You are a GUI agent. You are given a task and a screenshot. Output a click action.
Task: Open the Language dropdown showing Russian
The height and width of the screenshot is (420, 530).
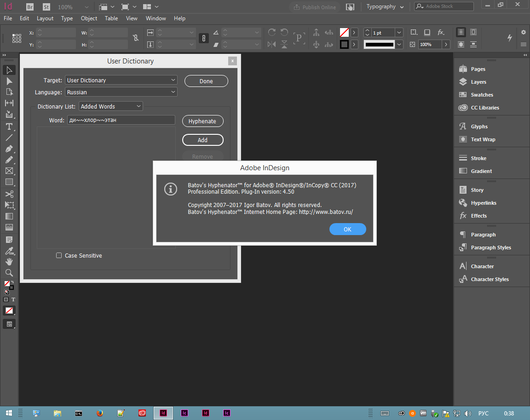121,92
